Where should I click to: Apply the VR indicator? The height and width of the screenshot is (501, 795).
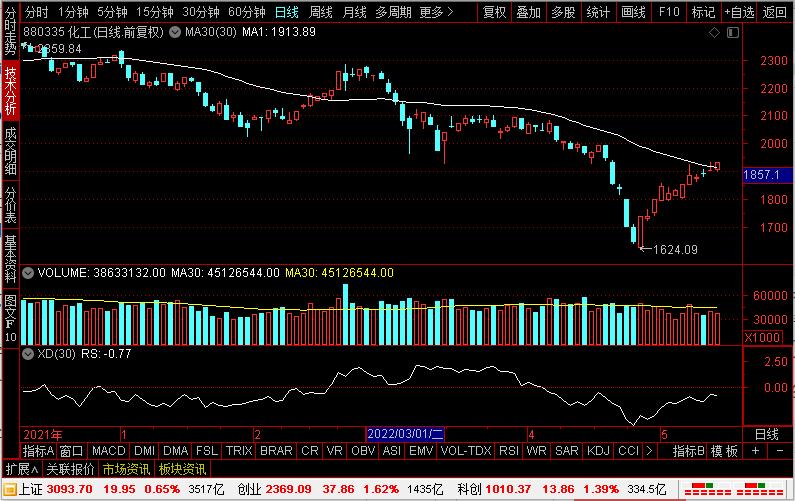[335, 450]
